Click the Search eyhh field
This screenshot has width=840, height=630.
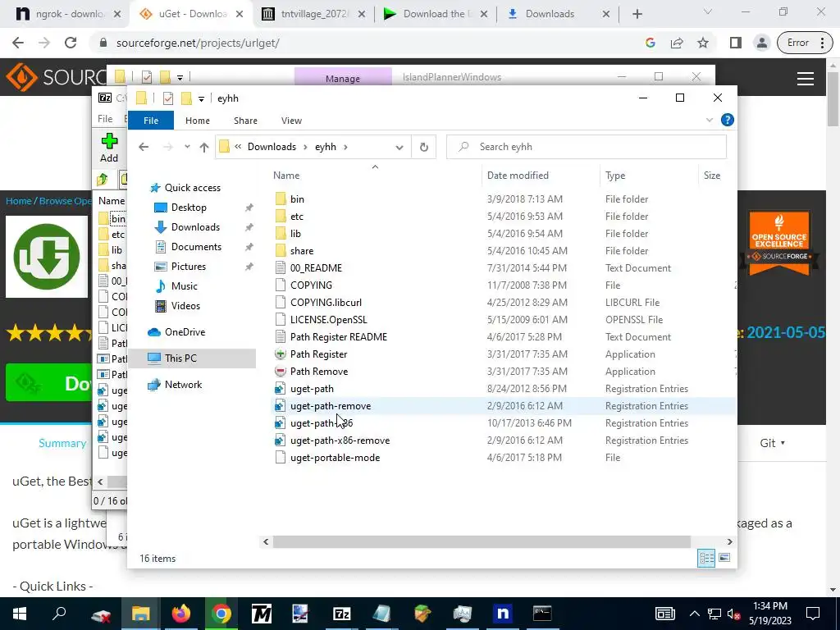point(586,147)
